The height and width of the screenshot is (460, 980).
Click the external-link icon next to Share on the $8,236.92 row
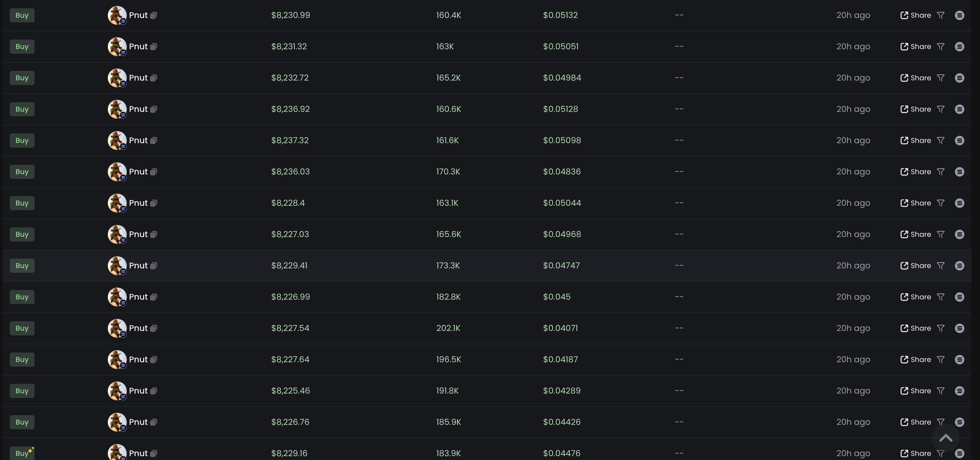[905, 109]
